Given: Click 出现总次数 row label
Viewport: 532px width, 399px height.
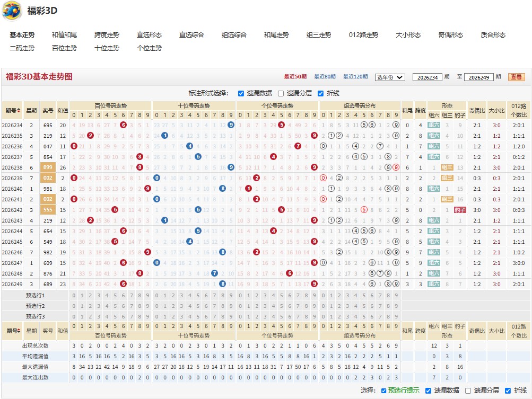Looking at the screenshot, I should (36, 346).
